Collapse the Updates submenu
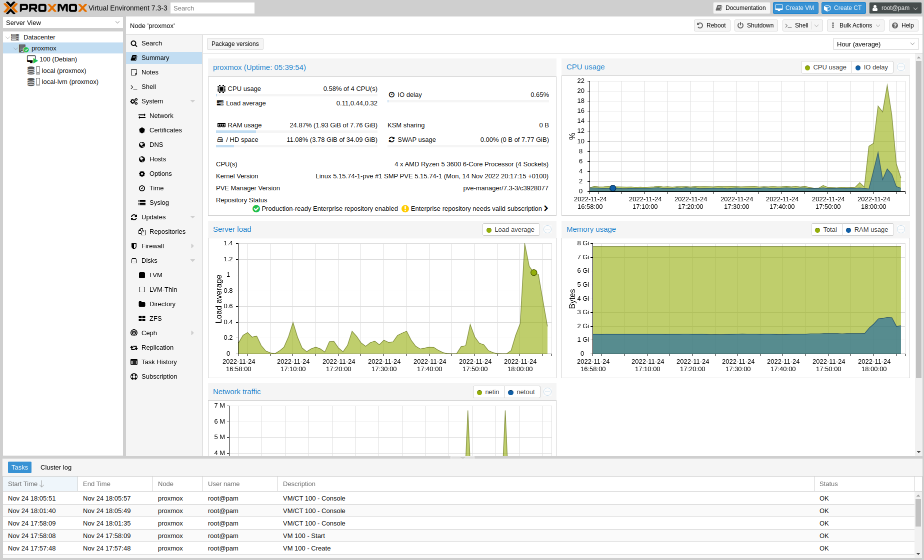 click(x=192, y=217)
